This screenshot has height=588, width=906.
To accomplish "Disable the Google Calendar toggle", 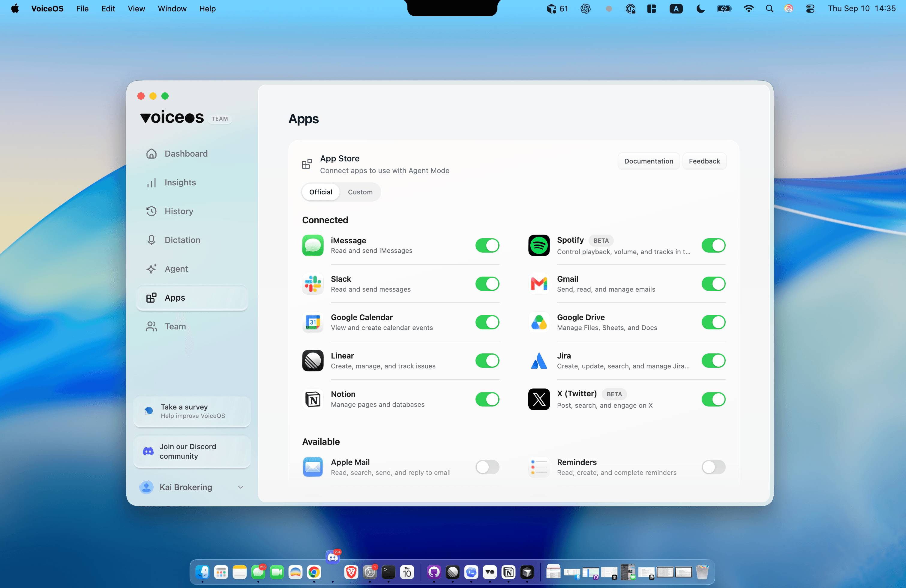I will [487, 322].
